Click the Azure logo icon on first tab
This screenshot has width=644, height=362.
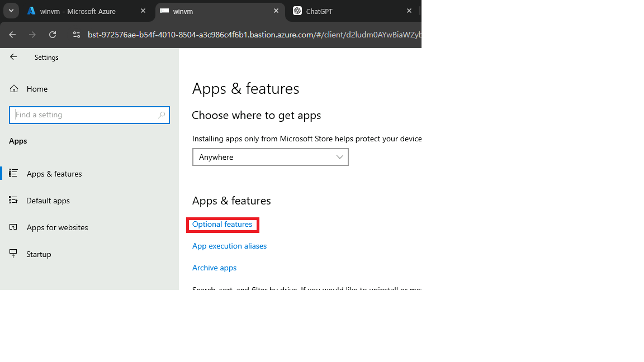pos(31,11)
